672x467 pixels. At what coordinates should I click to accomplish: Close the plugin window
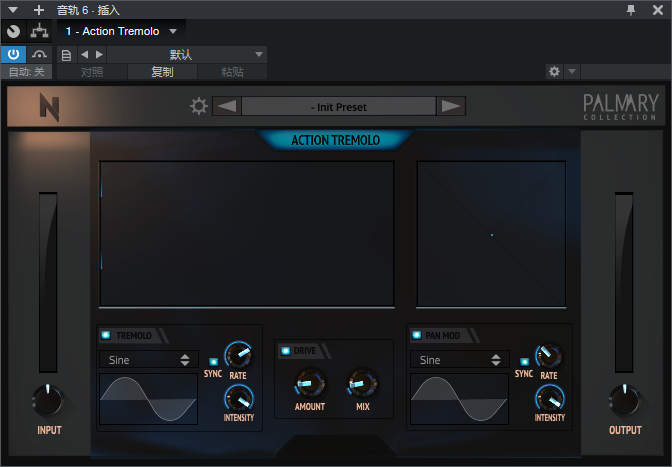[658, 10]
